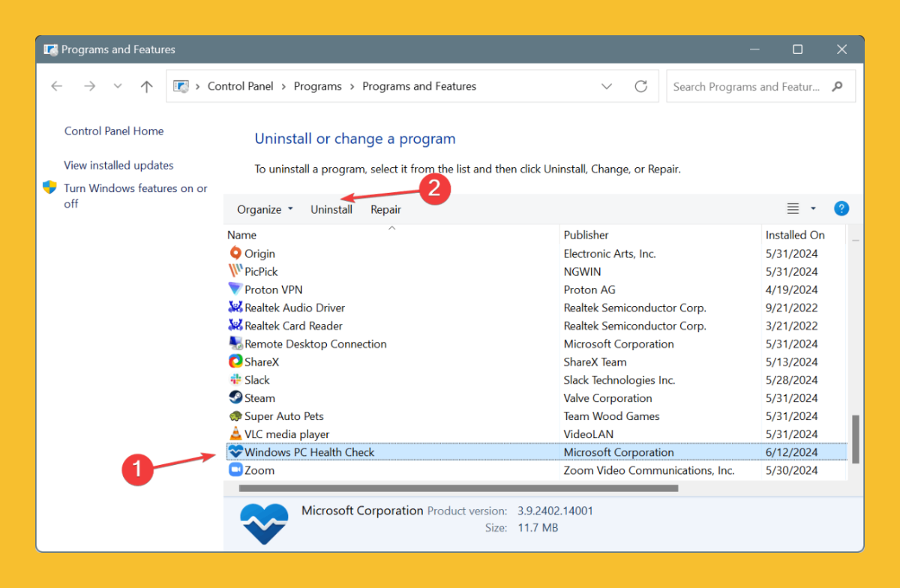Image resolution: width=900 pixels, height=588 pixels.
Task: Click the Zoom app icon
Action: 235,470
